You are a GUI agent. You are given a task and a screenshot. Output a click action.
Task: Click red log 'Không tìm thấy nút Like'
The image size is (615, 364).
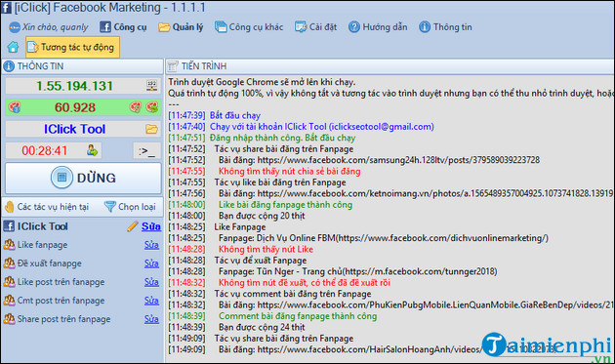coord(241,249)
